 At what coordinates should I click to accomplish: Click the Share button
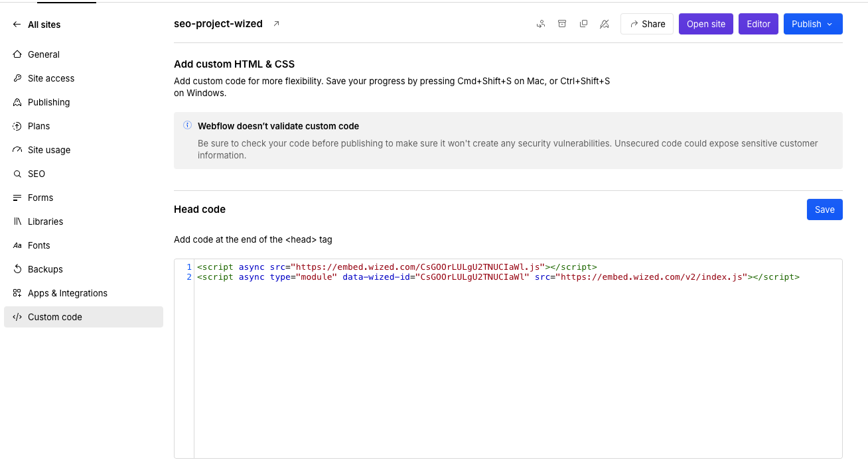click(x=647, y=24)
